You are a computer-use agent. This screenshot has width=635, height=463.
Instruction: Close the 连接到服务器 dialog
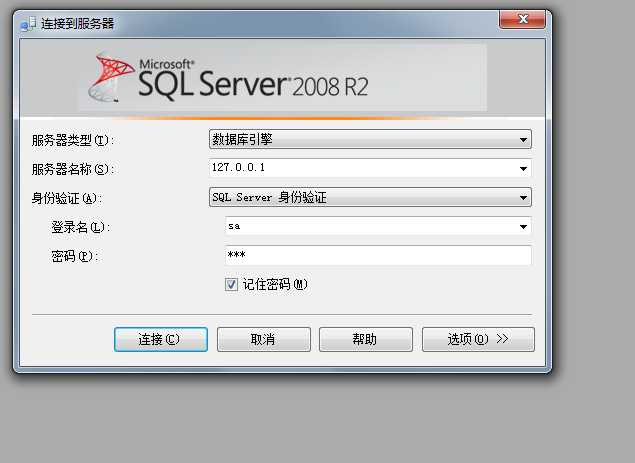point(522,19)
